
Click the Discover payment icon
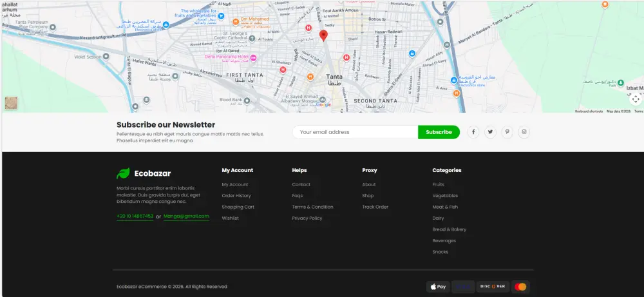pos(493,287)
